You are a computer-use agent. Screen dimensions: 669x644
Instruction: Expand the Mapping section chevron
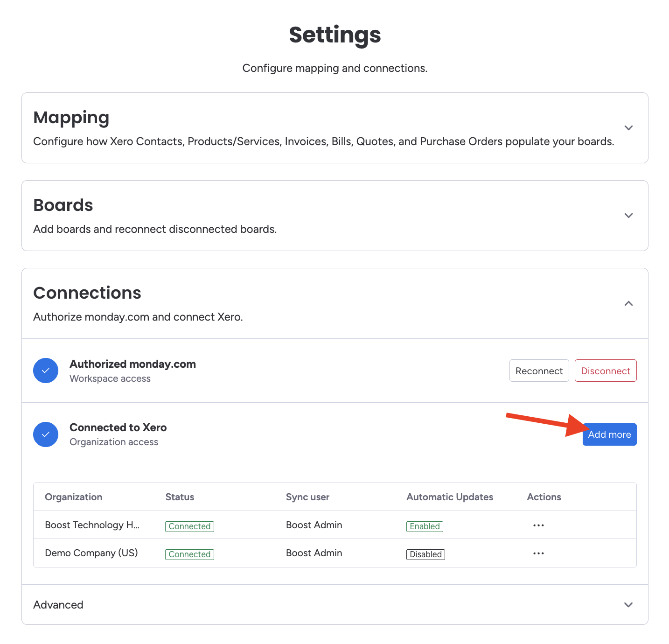click(628, 128)
